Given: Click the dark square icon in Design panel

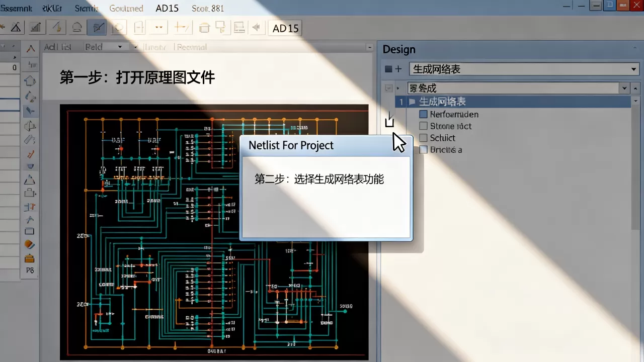Looking at the screenshot, I should click(x=388, y=69).
